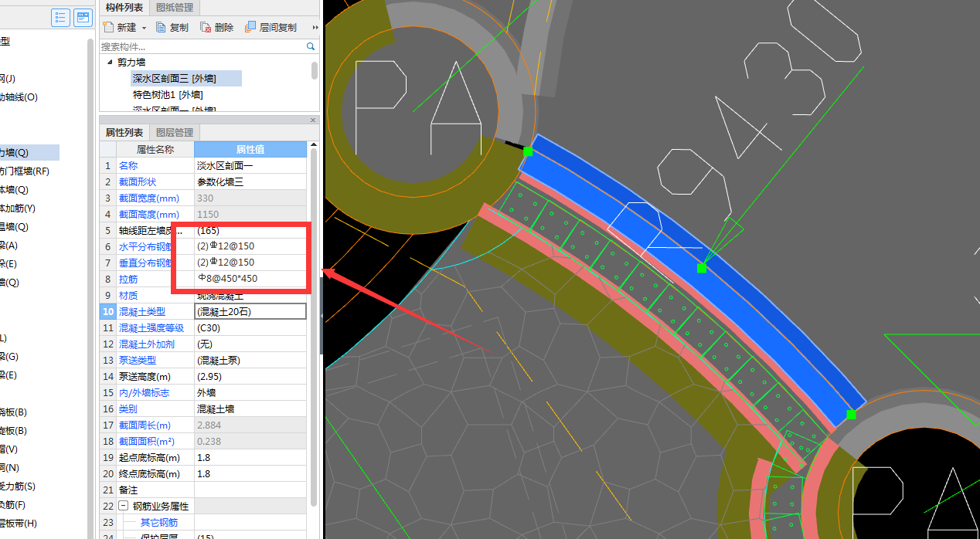Click the 水平分布钢筋 value cell
Image resolution: width=980 pixels, height=539 pixels.
250,246
